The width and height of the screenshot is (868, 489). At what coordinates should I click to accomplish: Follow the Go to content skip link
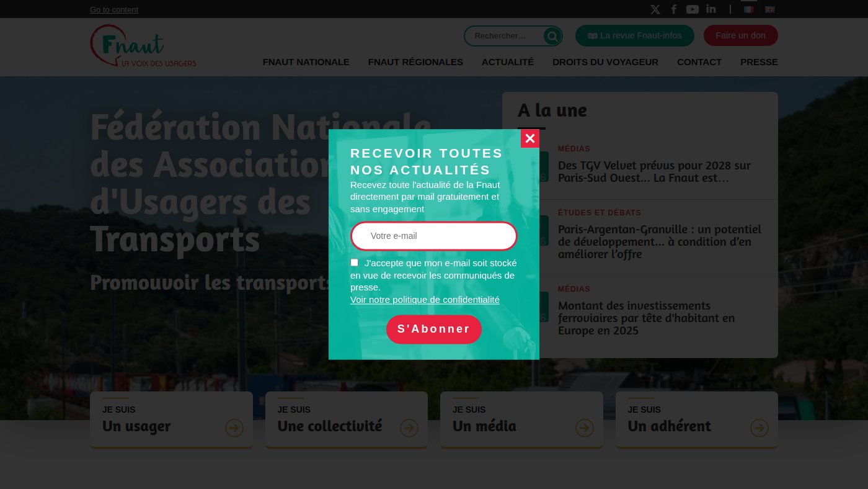[x=114, y=9]
